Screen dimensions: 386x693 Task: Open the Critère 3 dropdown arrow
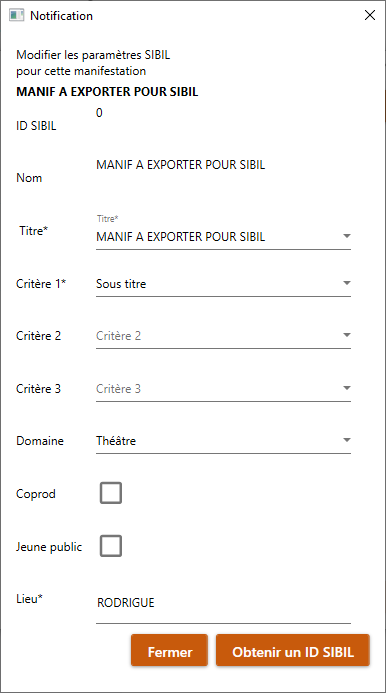(x=347, y=388)
